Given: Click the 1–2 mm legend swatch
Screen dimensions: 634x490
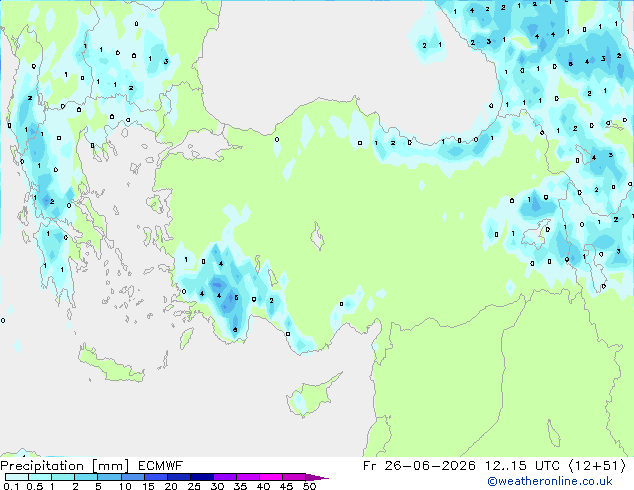Looking at the screenshot, I should click(x=63, y=477).
